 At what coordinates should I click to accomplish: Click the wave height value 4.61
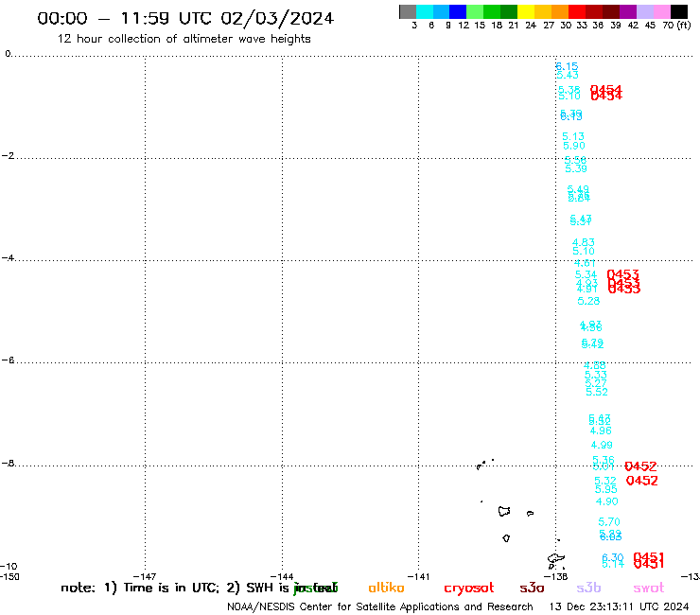click(x=585, y=264)
